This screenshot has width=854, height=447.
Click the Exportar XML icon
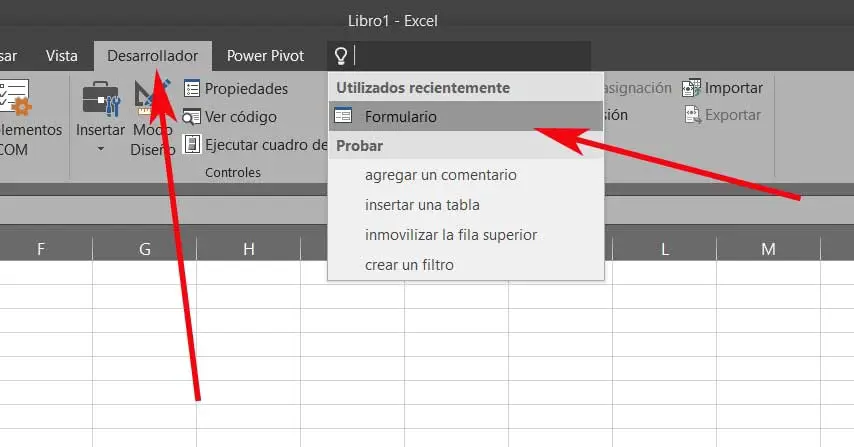pos(693,115)
